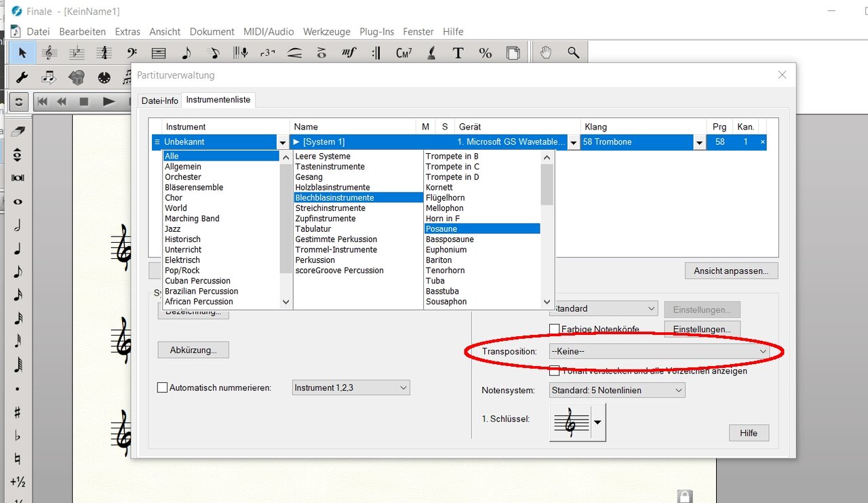This screenshot has width=868, height=503.
Task: Activate the Zoom magnifier tool
Action: [573, 53]
